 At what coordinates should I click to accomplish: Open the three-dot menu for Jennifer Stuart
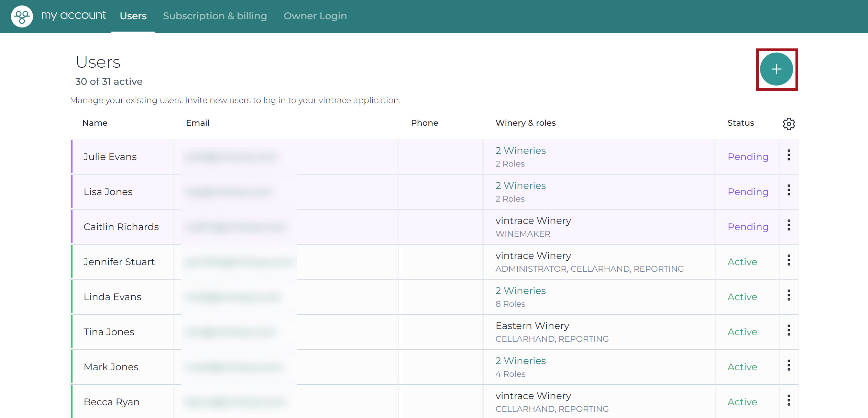click(x=789, y=260)
